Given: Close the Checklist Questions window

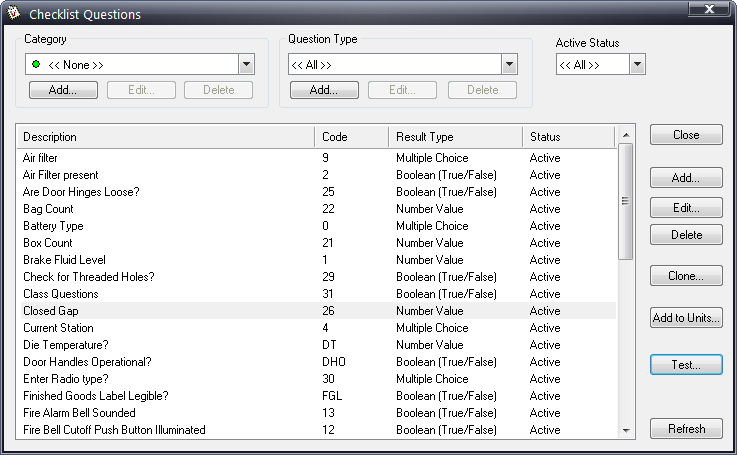Looking at the screenshot, I should (686, 135).
